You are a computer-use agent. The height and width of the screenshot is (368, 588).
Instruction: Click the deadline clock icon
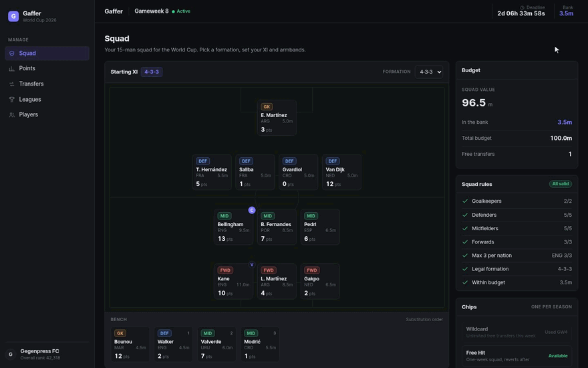(522, 7)
